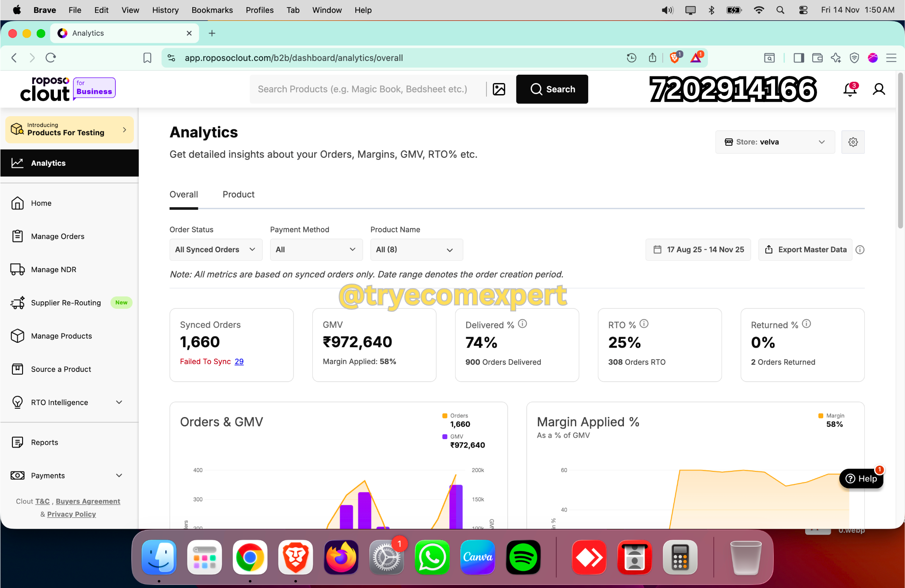This screenshot has width=905, height=588.
Task: Click the Export Master Data button
Action: pyautogui.click(x=805, y=250)
